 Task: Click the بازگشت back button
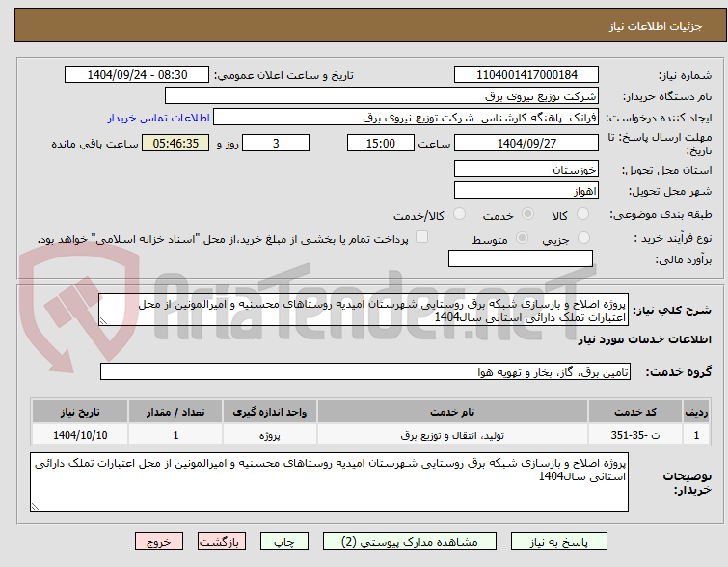[x=222, y=542]
